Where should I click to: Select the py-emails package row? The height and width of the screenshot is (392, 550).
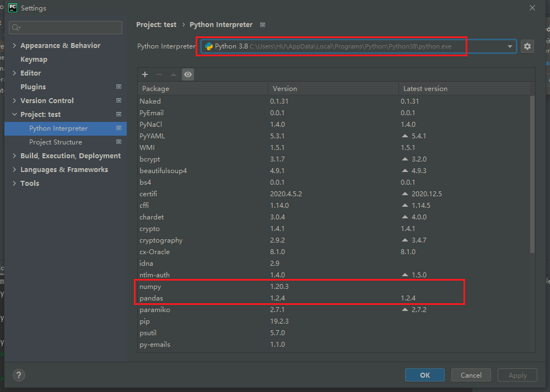(x=333, y=344)
